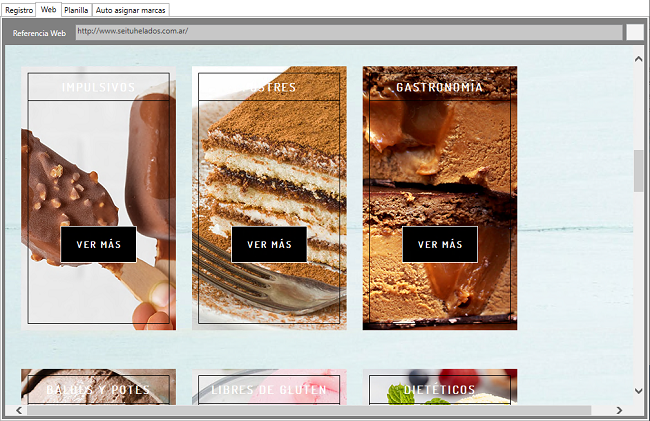650x421 pixels.
Task: Click the vertical scrollbar down arrow
Action: (638, 391)
